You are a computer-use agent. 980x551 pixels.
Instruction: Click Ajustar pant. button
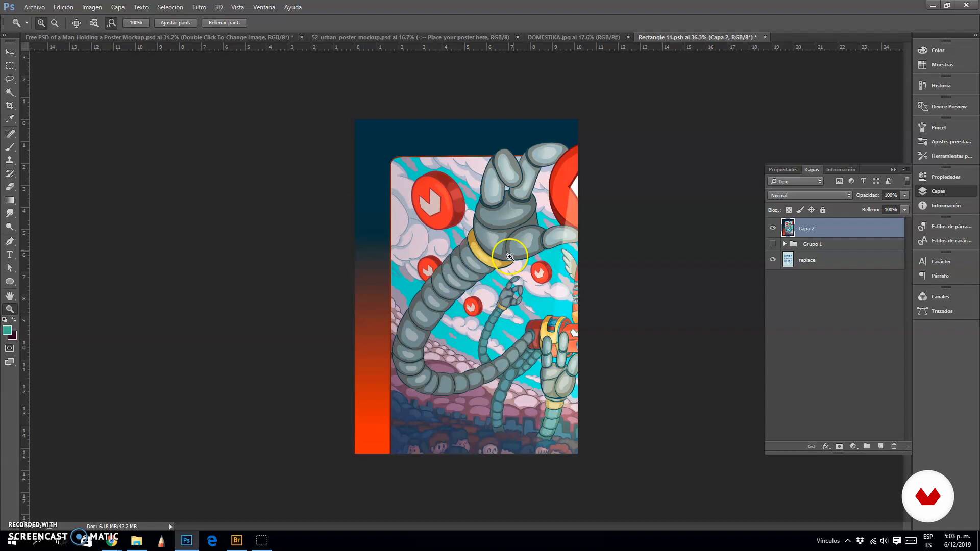pos(175,23)
